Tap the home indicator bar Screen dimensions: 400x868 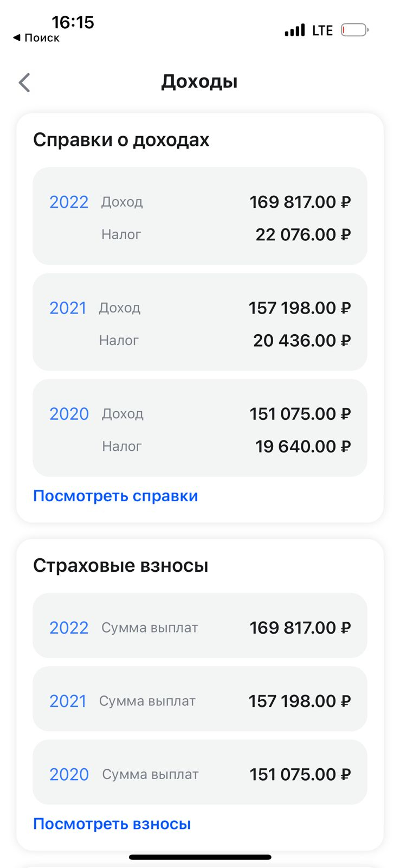pyautogui.click(x=200, y=857)
